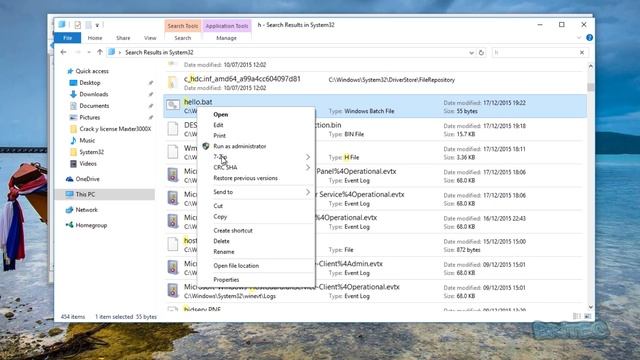Viewport: 640px width, 360px height.
Task: Open the Customize Quick Access Toolbar dropdown
Action: pyautogui.click(x=97, y=25)
